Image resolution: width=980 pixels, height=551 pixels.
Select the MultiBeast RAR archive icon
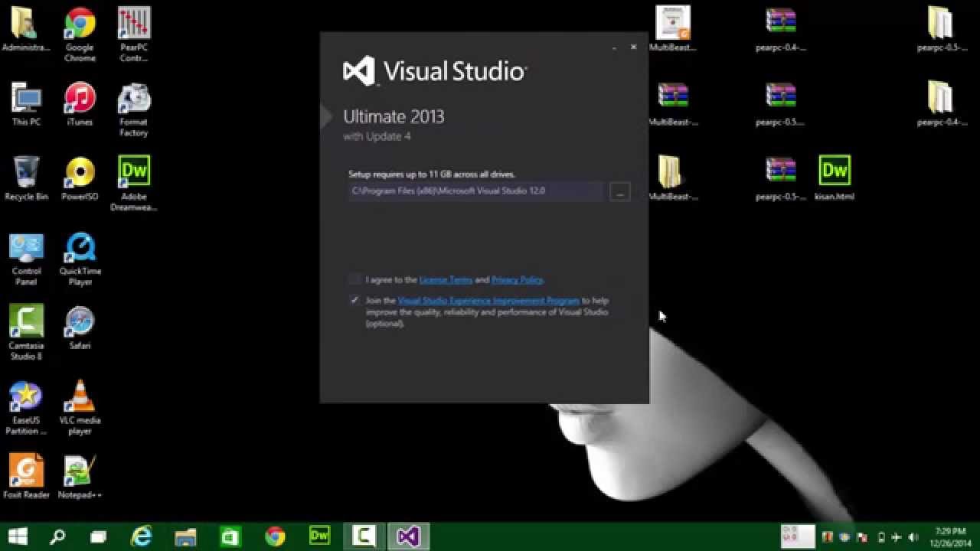pyautogui.click(x=673, y=104)
